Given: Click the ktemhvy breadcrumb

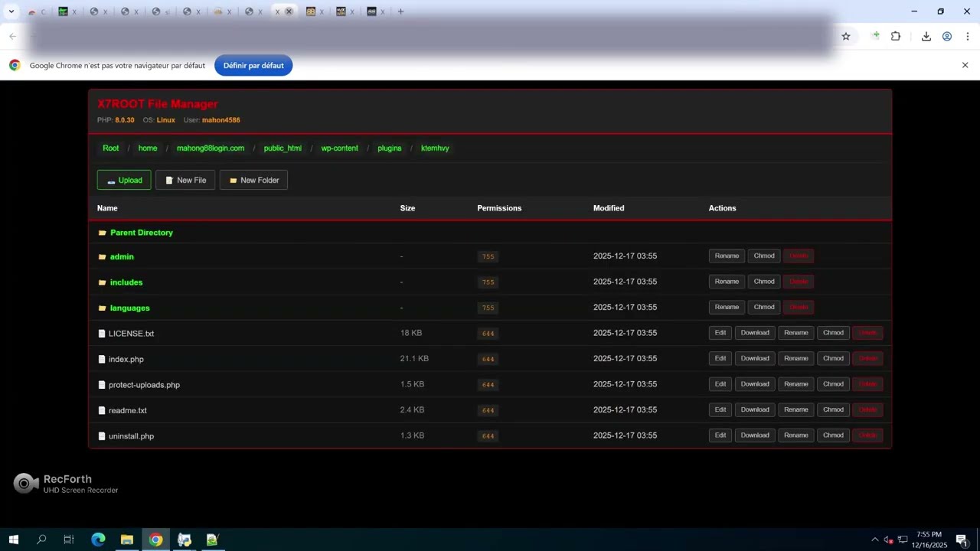Looking at the screenshot, I should click(x=435, y=148).
